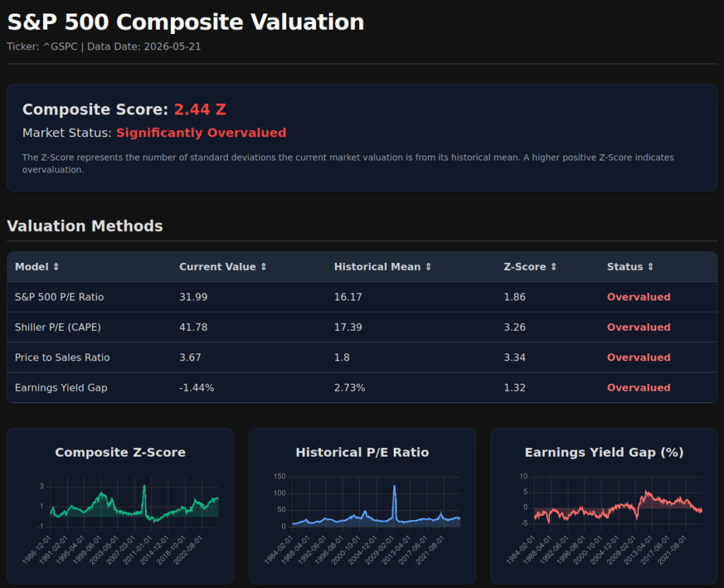The height and width of the screenshot is (588, 724).
Task: Click Overvalued status in Shiller CAPE row
Action: coord(638,327)
